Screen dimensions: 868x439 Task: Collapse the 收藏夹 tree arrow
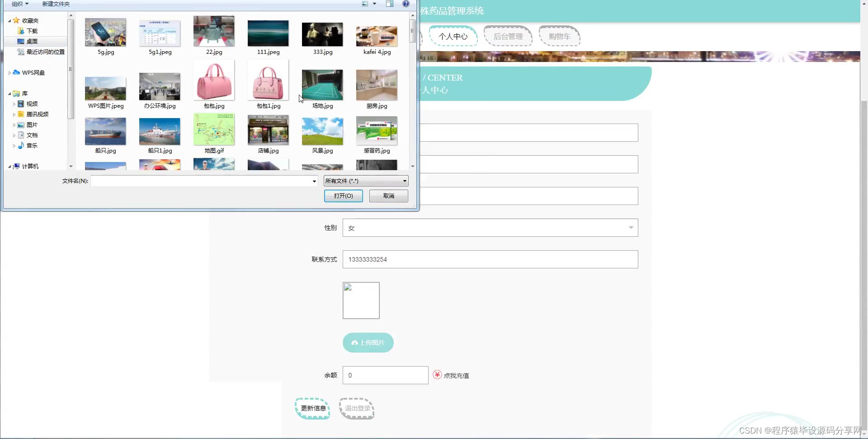click(9, 21)
